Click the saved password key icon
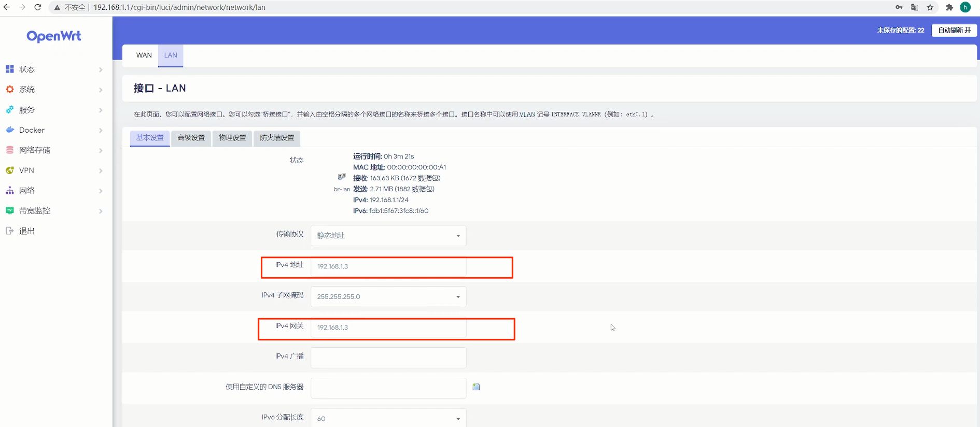This screenshot has width=980, height=427. [899, 7]
